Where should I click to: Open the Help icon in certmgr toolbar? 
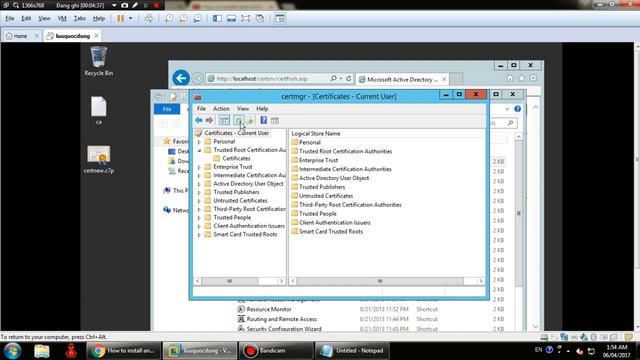264,120
